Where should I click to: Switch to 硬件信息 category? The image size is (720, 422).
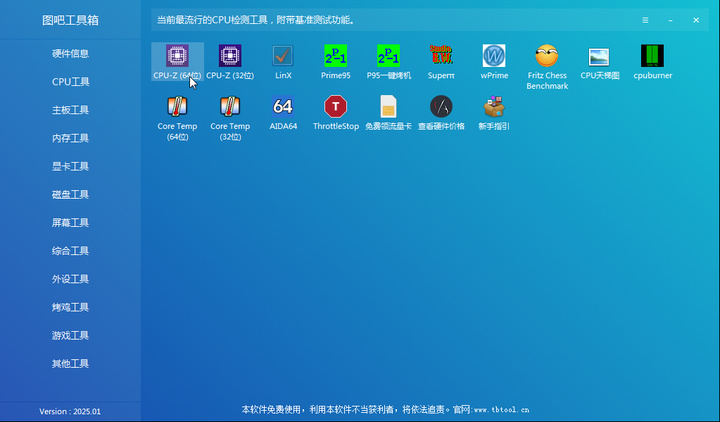(70, 54)
